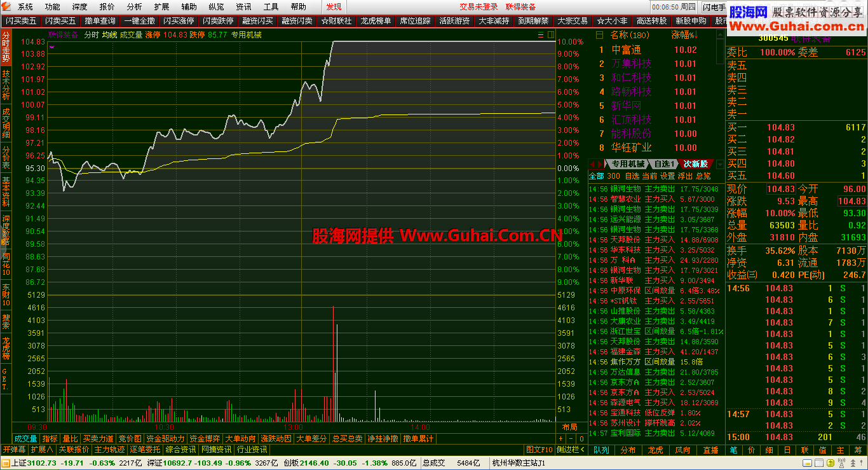The image size is (868, 470).
Task: Select the 技术分析 sidebar tab
Action: 6,85
